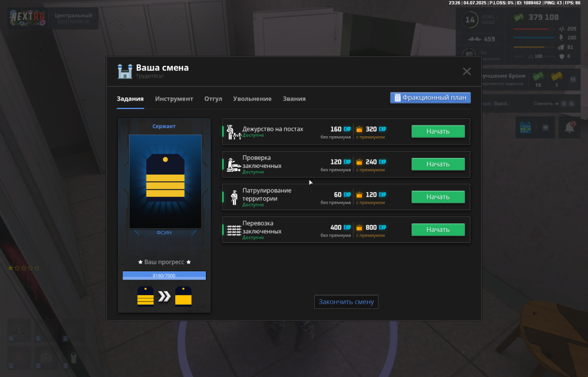Open the notification bell with badge 15
The image size is (588, 377).
pyautogui.click(x=569, y=127)
